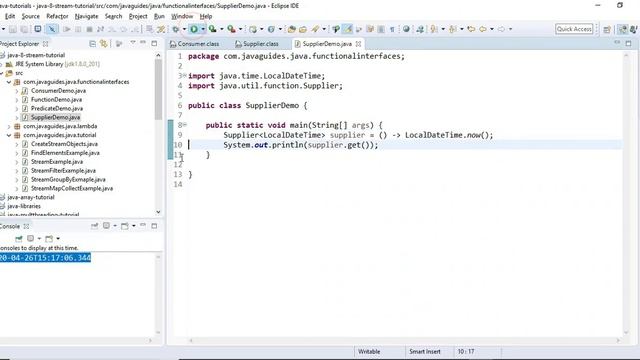Open the Navigate menu
Viewport: 640px width, 360px height.
click(87, 16)
